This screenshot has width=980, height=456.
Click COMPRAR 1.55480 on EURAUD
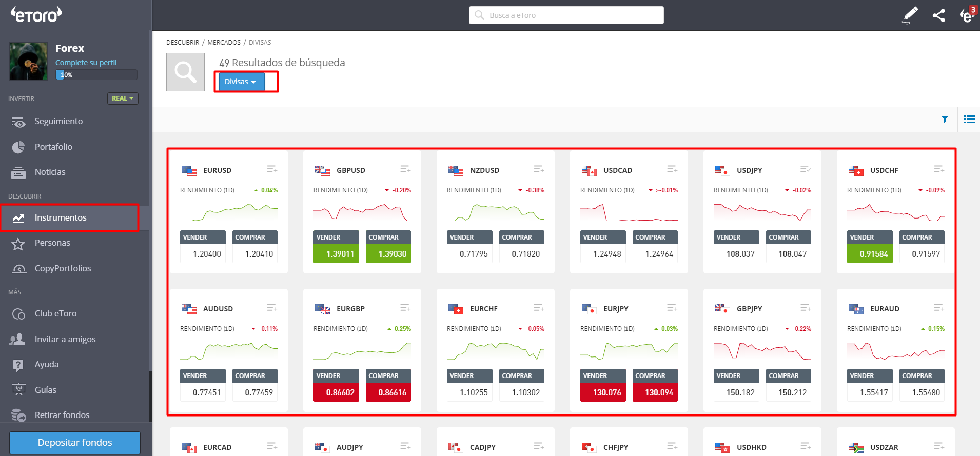point(922,385)
